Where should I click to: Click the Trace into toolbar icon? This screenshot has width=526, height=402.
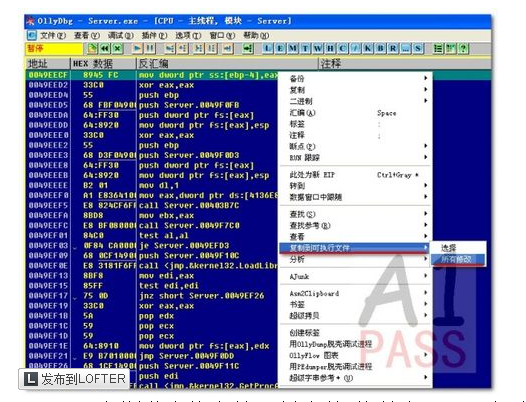199,49
